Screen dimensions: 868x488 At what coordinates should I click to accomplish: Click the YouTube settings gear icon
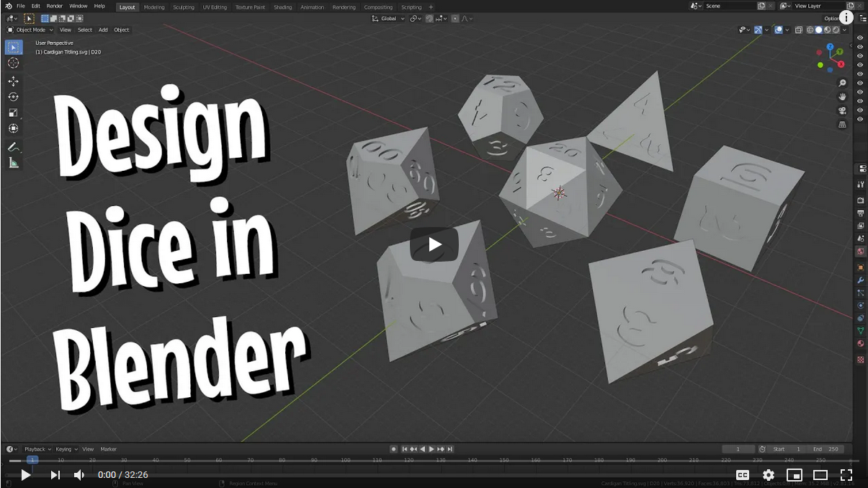769,475
